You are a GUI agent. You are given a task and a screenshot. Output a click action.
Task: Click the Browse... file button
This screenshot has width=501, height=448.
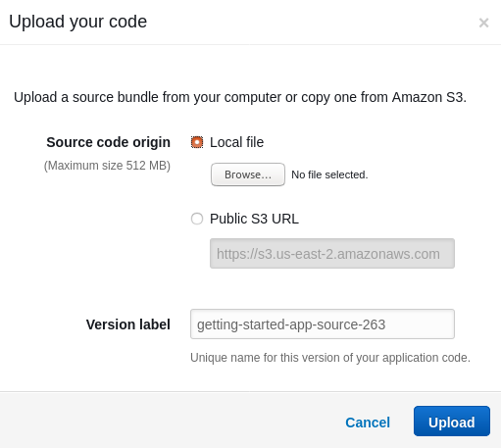pos(248,174)
